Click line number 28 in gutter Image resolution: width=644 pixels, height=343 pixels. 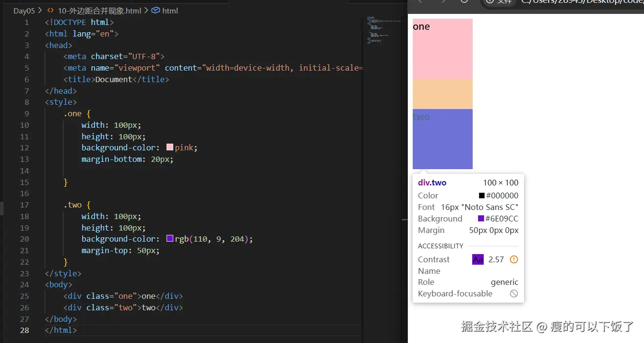tap(24, 330)
